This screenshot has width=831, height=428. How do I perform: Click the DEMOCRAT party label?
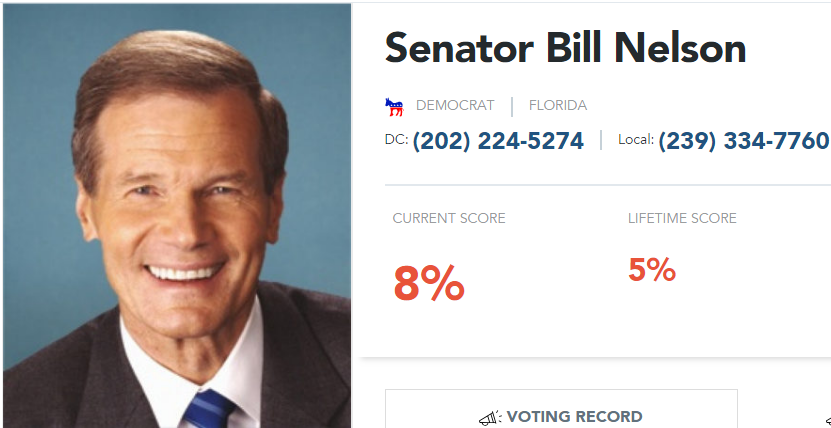click(x=455, y=105)
